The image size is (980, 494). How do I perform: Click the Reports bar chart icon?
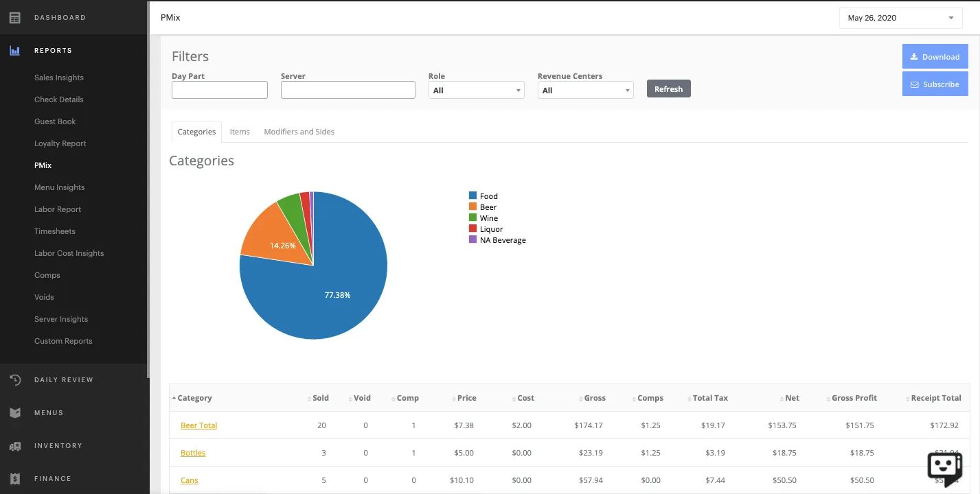pos(14,51)
